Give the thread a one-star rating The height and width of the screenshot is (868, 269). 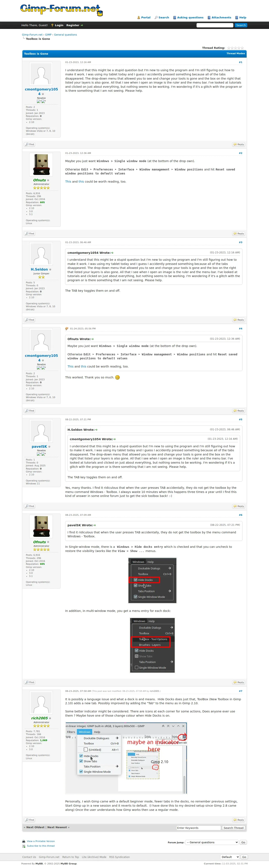pyautogui.click(x=229, y=48)
